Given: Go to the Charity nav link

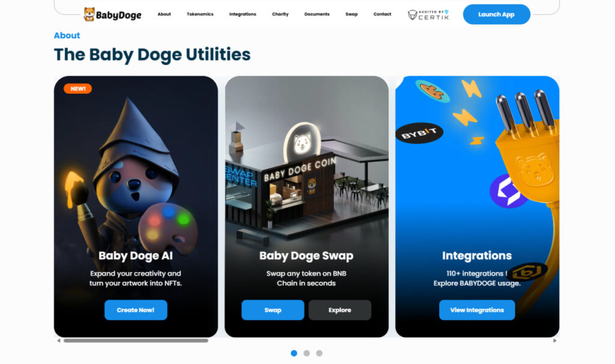Looking at the screenshot, I should 280,14.
